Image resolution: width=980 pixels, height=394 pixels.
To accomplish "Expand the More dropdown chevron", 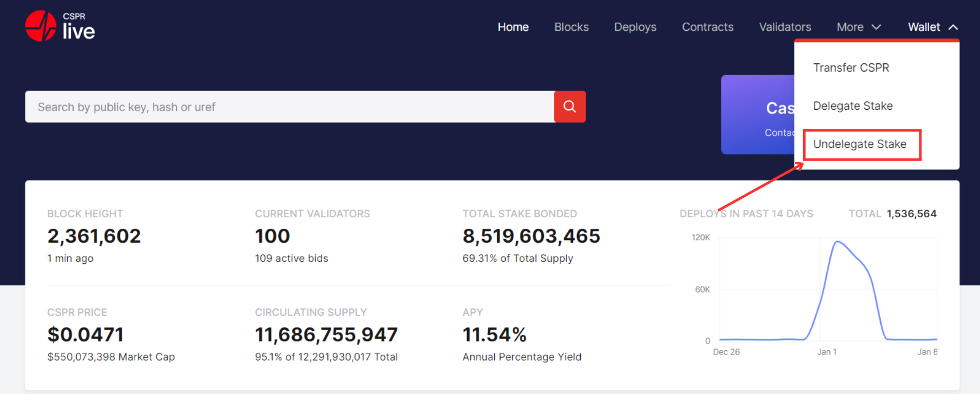I will coord(876,27).
